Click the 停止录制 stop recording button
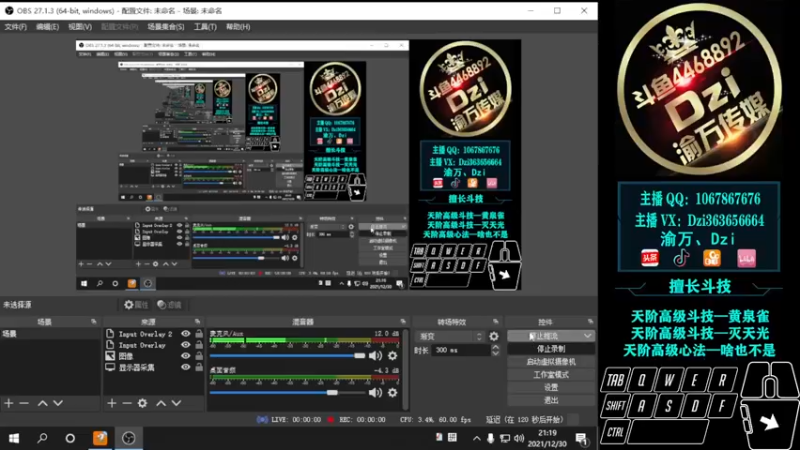This screenshot has height=450, width=800. 551,349
